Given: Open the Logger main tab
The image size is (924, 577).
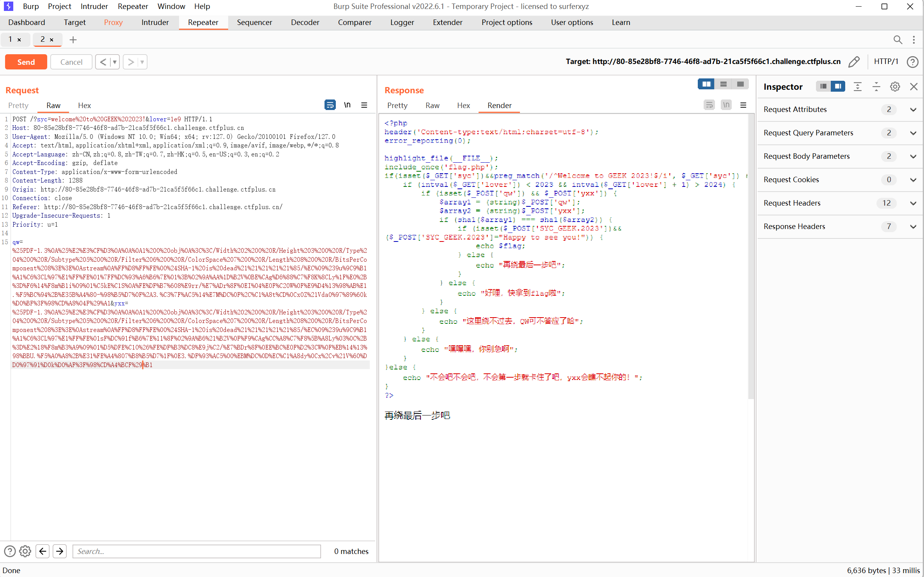Looking at the screenshot, I should point(402,22).
